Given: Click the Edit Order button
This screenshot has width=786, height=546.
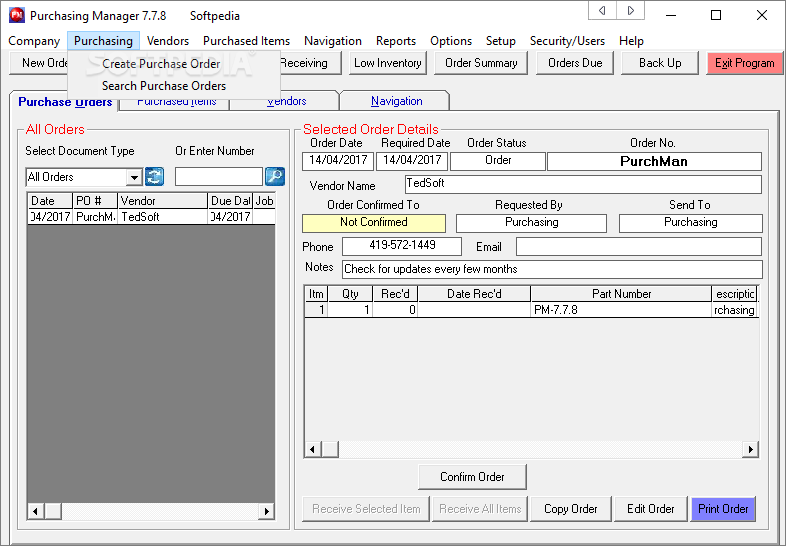Looking at the screenshot, I should coord(650,509).
